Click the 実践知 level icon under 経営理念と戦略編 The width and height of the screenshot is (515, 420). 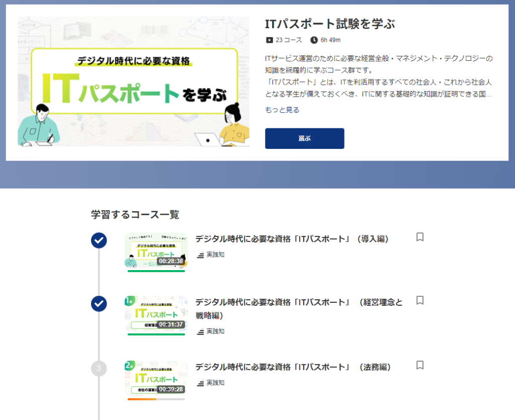click(201, 331)
